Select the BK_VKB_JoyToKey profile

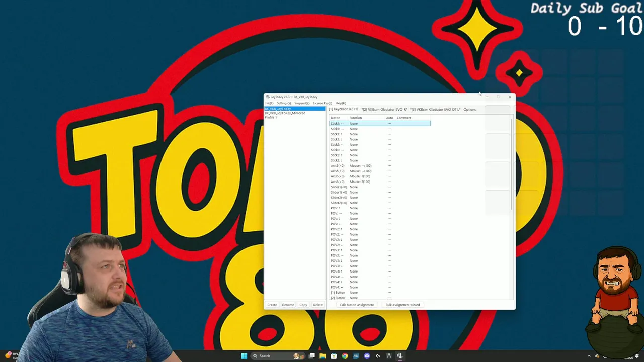click(x=295, y=109)
